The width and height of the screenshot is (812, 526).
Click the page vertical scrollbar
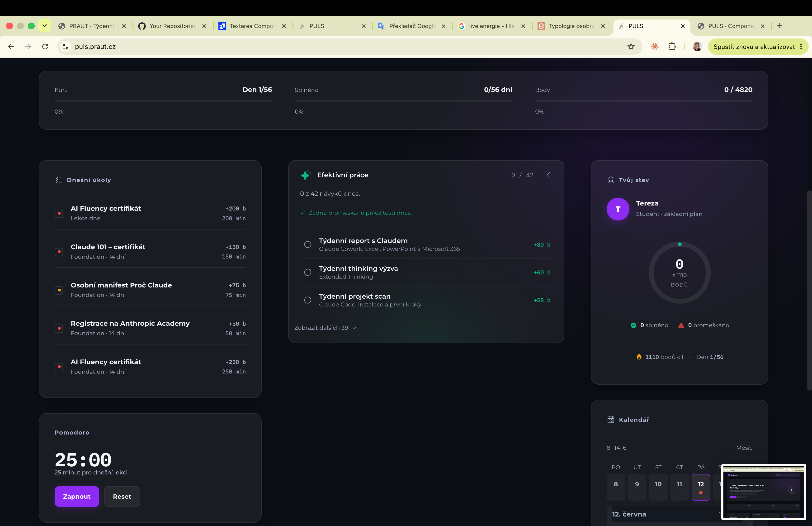pos(809,290)
